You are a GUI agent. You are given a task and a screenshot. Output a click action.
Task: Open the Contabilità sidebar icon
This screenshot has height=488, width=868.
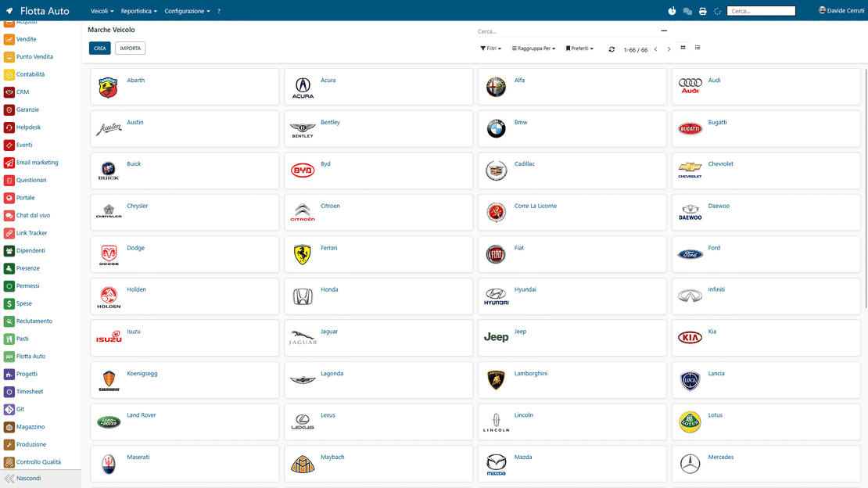tap(9, 75)
